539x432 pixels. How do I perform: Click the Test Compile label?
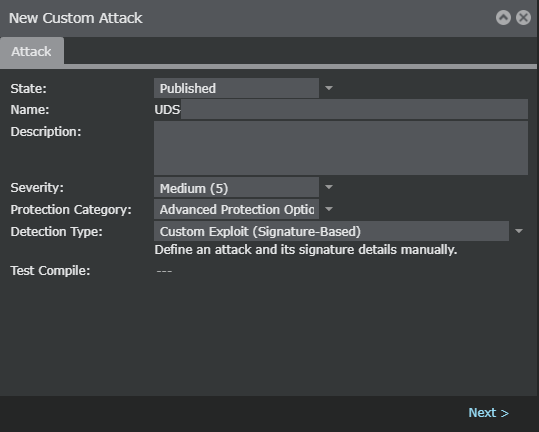50,271
